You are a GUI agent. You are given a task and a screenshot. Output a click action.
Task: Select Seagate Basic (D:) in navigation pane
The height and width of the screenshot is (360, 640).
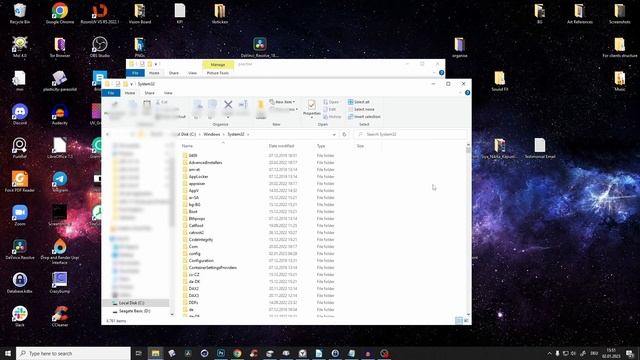(x=136, y=311)
